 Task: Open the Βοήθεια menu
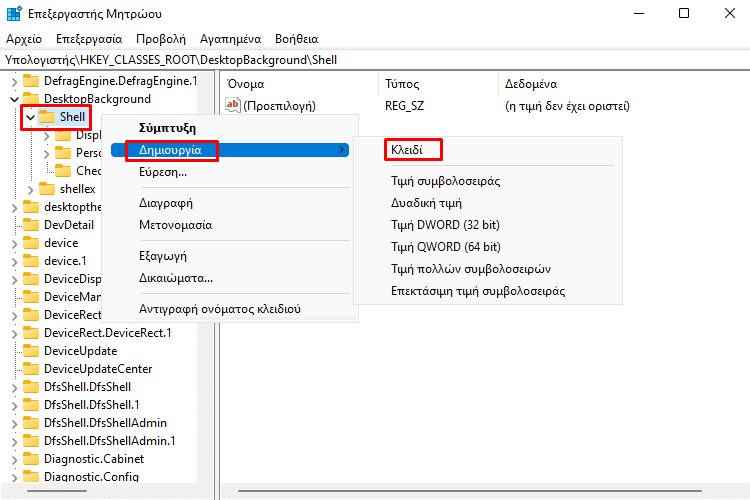click(297, 39)
